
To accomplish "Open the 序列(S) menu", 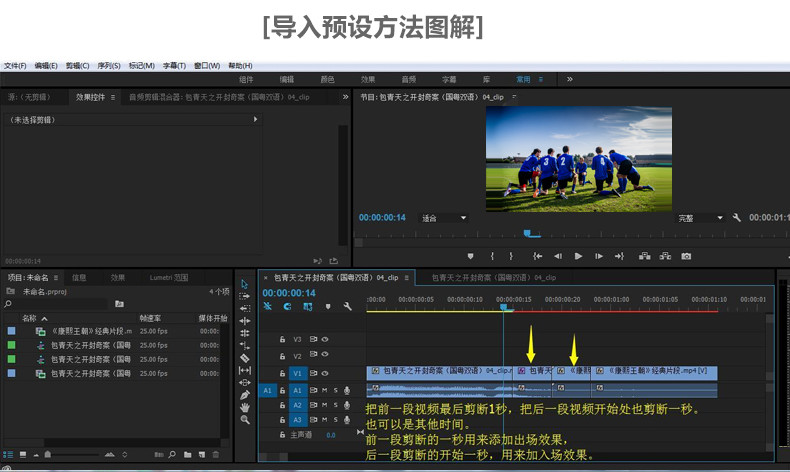I will pyautogui.click(x=109, y=65).
